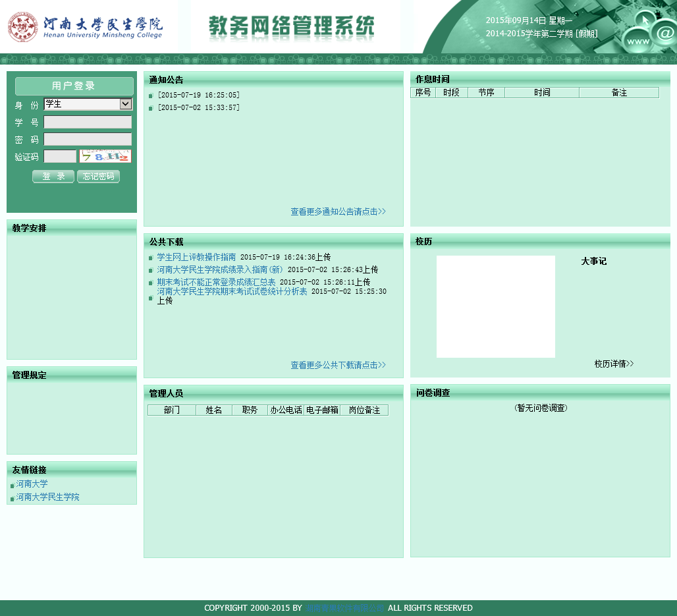Click the 2014-2015学年第二学期 term text
This screenshot has width=677, height=616.
542,34
